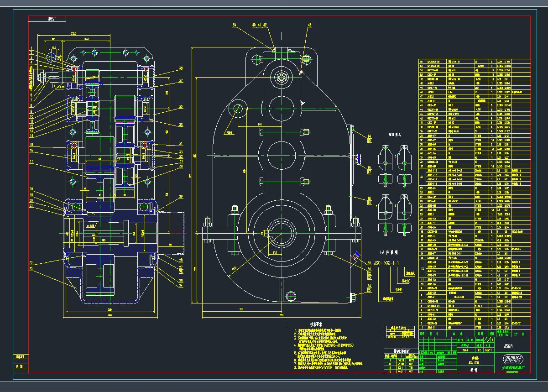Select balloon callout number 50
548x392 pixels.
(369, 263)
